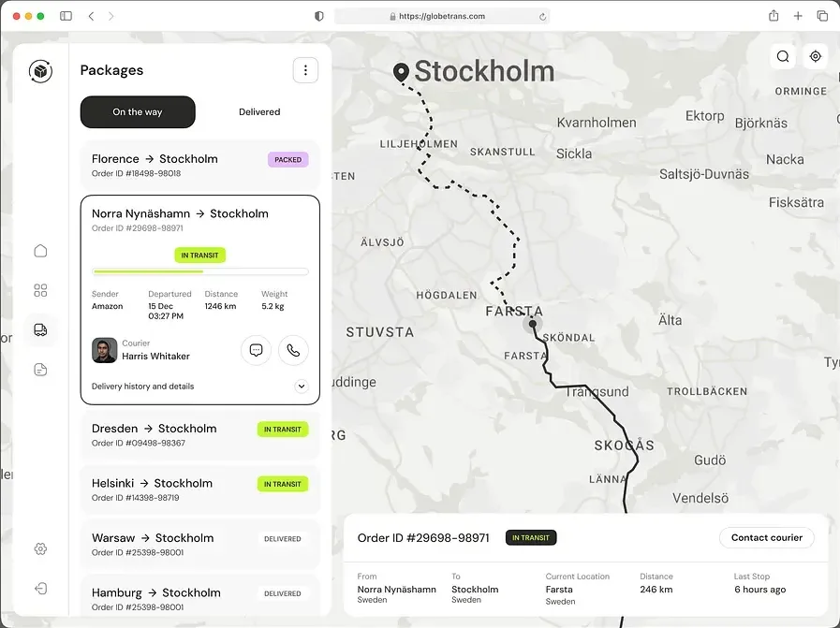Viewport: 840px width, 628px height.
Task: Click IN TRANSIT badge on Helsinki card
Action: (x=282, y=484)
